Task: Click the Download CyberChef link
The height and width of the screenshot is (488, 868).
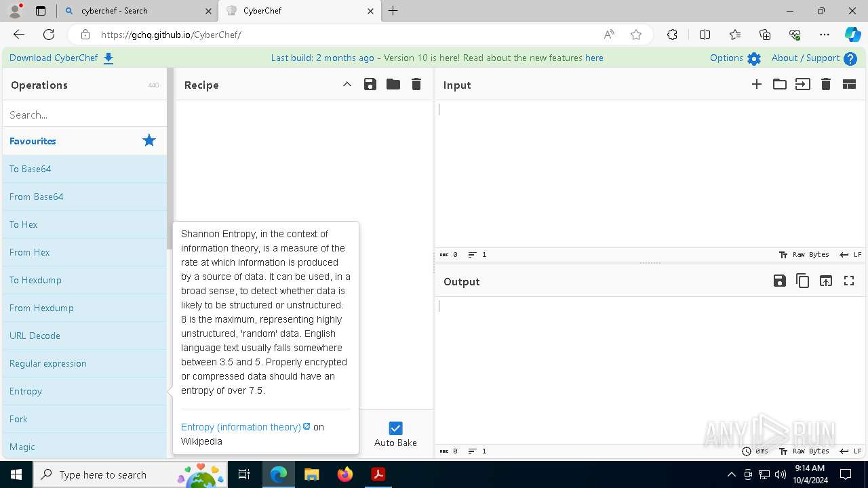Action: click(54, 58)
